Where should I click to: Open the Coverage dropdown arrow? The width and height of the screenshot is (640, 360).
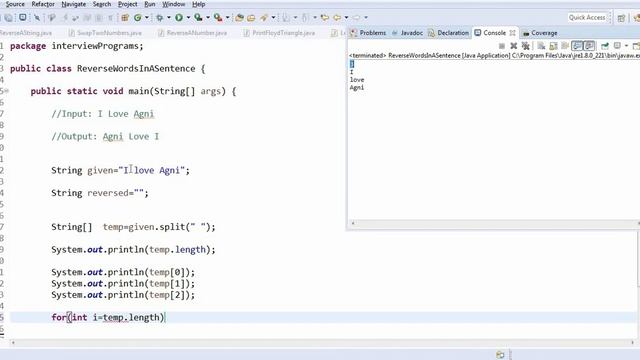(208, 18)
